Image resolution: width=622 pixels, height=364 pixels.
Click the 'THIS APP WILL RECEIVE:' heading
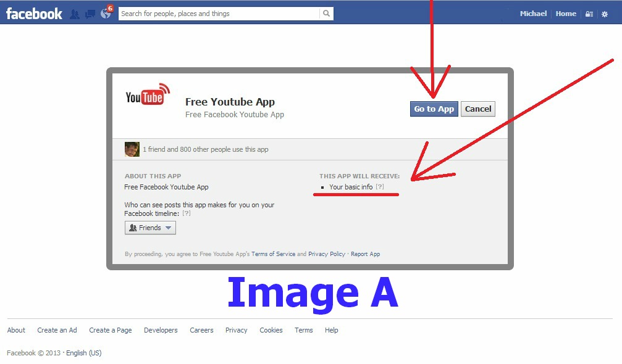tap(359, 176)
